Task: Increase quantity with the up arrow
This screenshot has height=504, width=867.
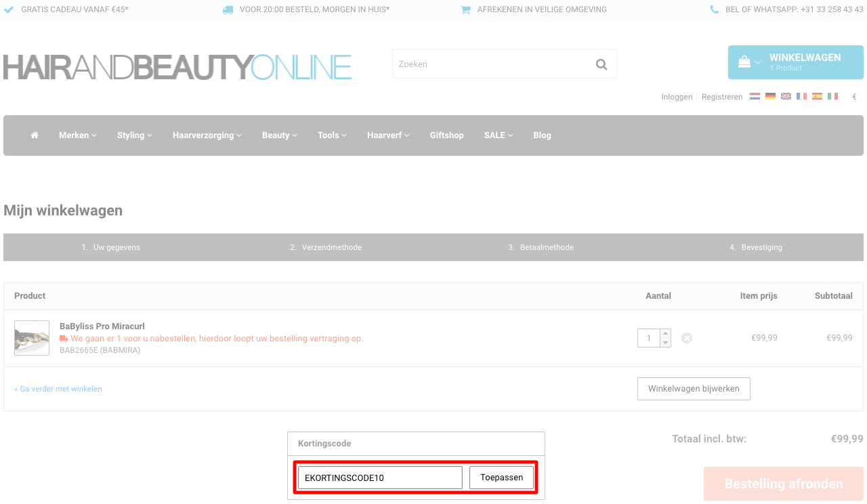Action: [666, 333]
